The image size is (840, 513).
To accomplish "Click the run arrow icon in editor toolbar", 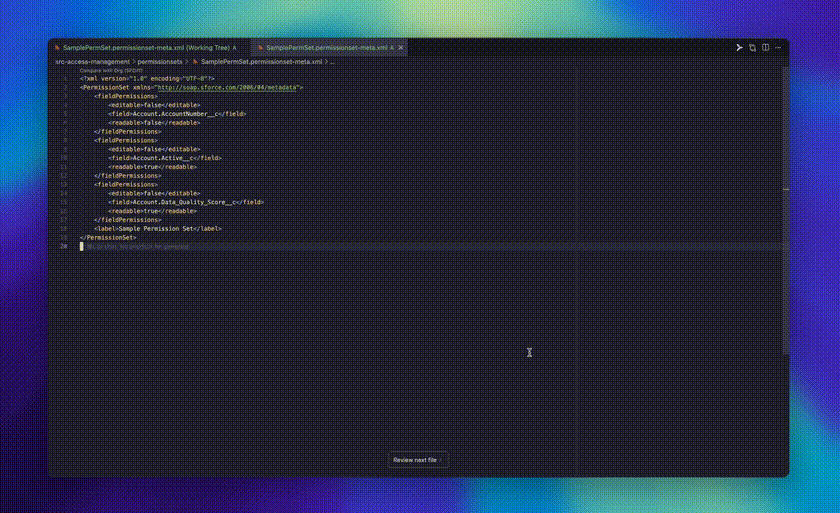I will pyautogui.click(x=739, y=48).
